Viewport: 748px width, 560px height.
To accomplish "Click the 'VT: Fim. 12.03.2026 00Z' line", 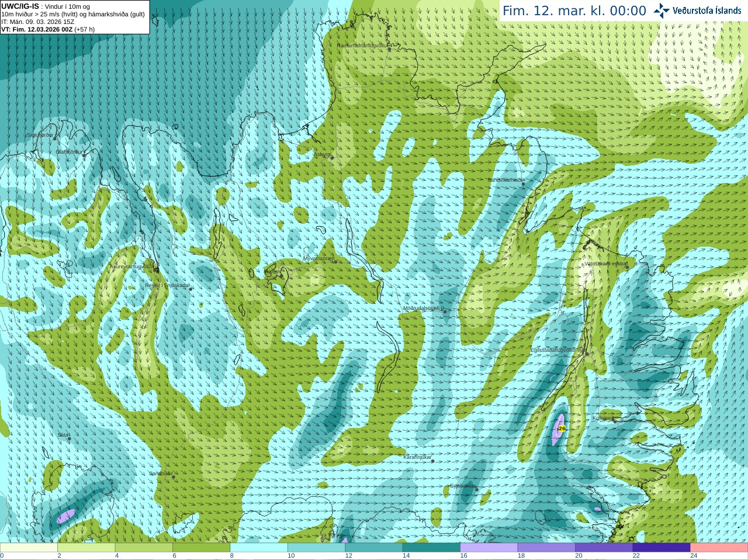I will pos(37,29).
